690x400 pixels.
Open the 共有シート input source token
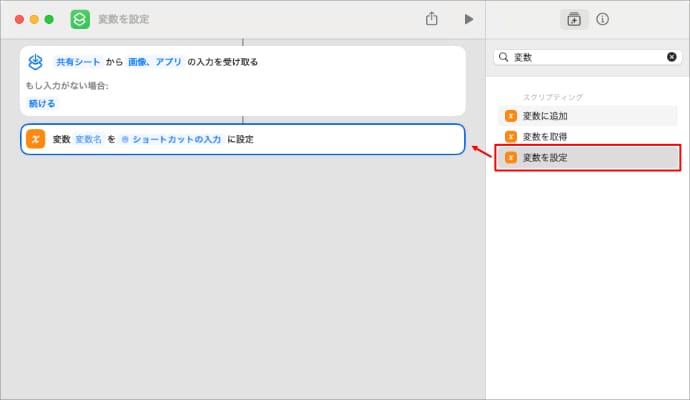(78, 62)
